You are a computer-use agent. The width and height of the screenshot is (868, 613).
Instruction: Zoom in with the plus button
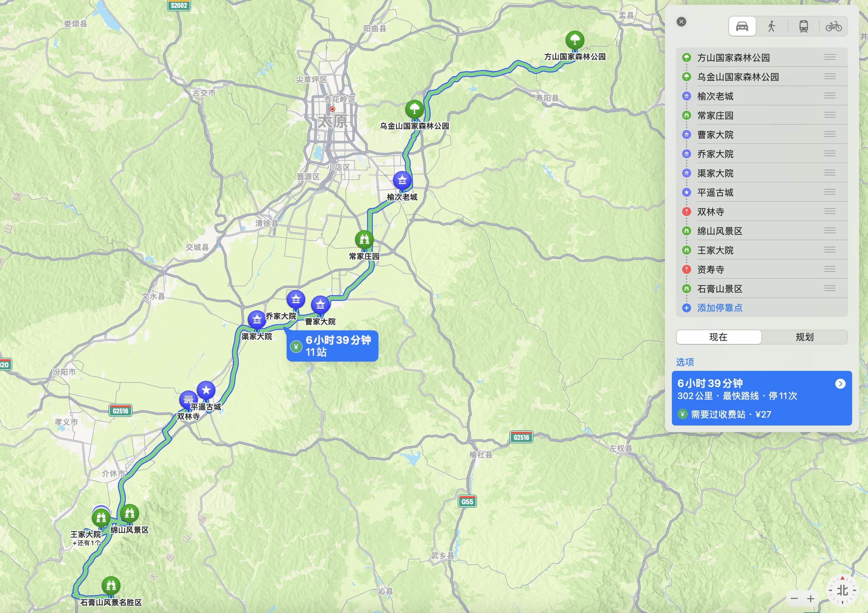tap(811, 599)
